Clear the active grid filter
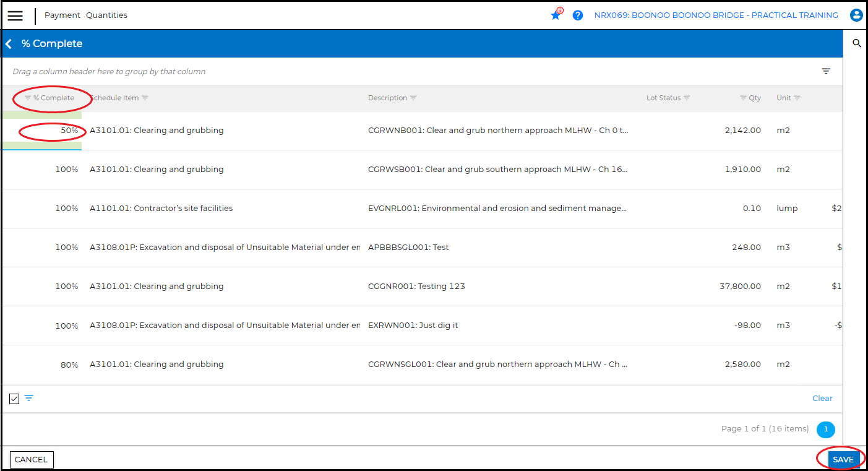Screen dimensions: 868x471 coord(822,398)
